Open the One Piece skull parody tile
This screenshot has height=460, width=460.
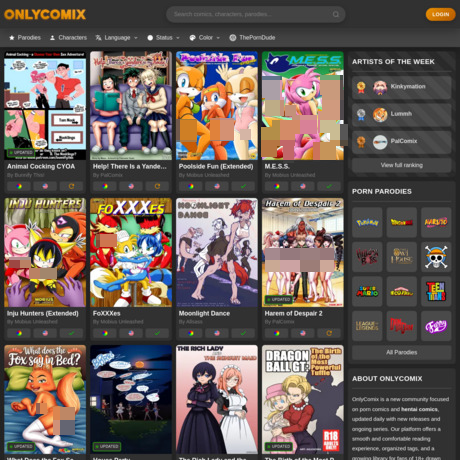(x=436, y=257)
